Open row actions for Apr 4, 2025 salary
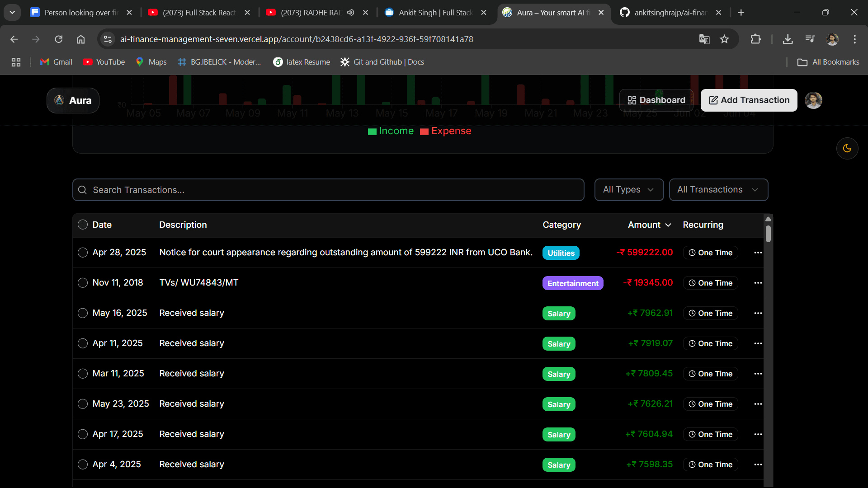 pyautogui.click(x=758, y=465)
